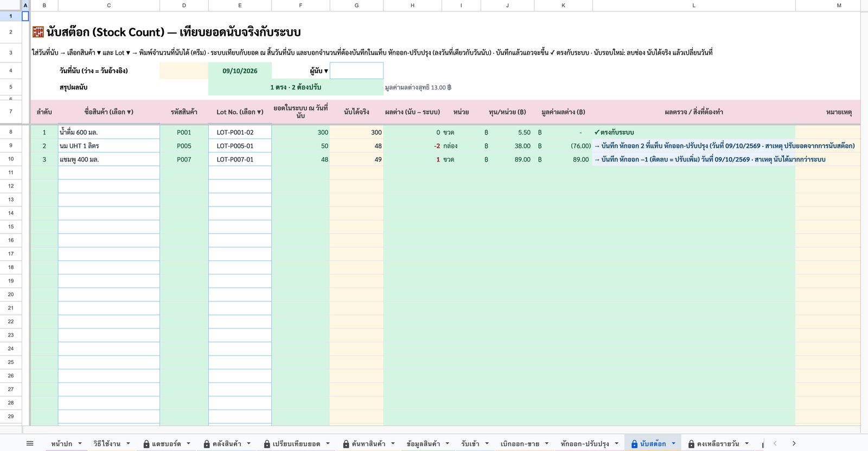Select product name cell นม UHT 1 ลิตร
This screenshot has height=451, width=868.
point(109,146)
